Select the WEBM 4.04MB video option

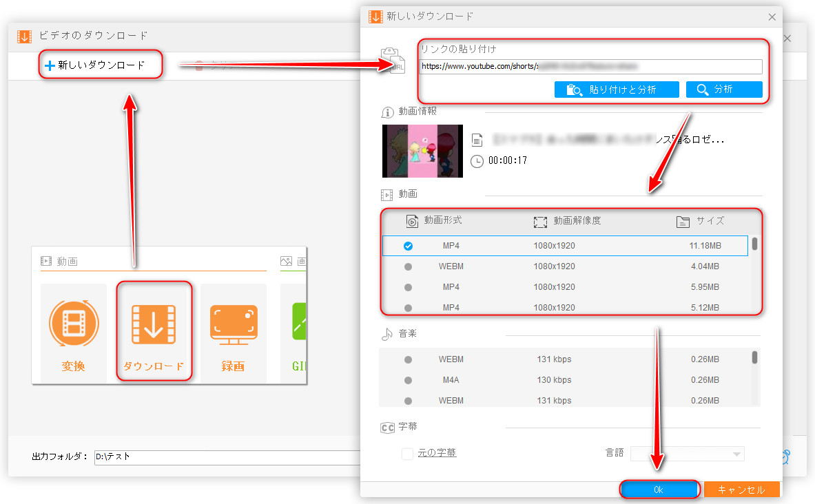[408, 266]
